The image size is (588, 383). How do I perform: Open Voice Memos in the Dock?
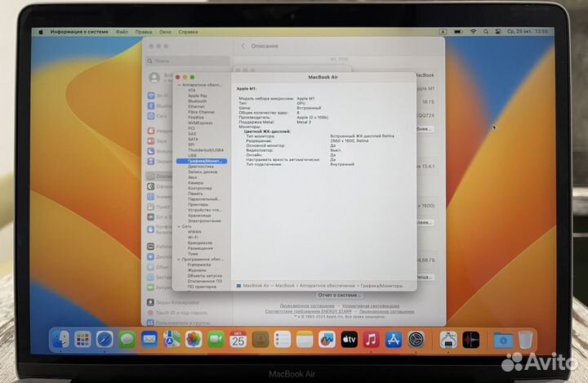coord(470,340)
